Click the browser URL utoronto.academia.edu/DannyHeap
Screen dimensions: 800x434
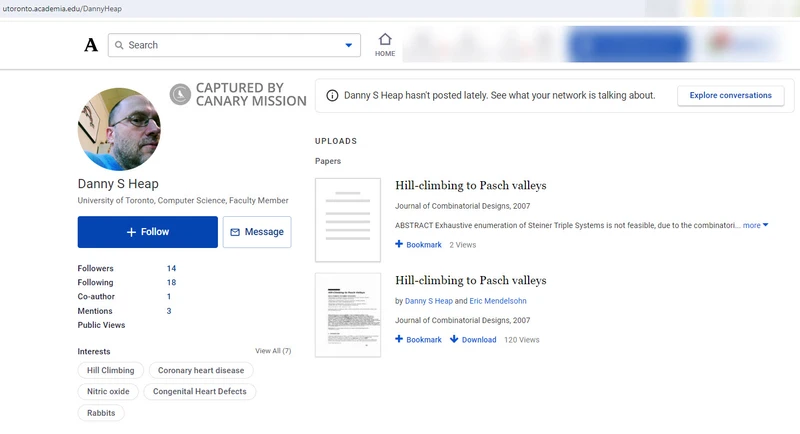pyautogui.click(x=62, y=9)
